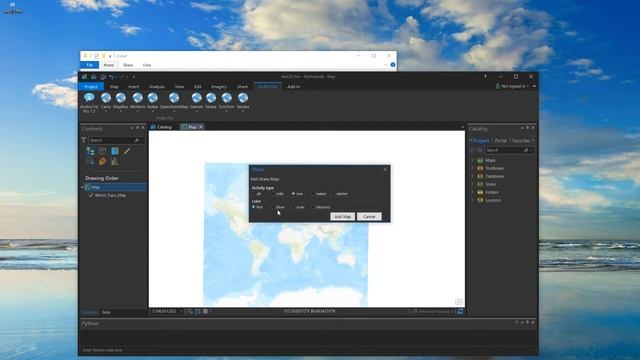Select the 'blue' color radio button
This screenshot has width=640, height=360.
(x=273, y=207)
